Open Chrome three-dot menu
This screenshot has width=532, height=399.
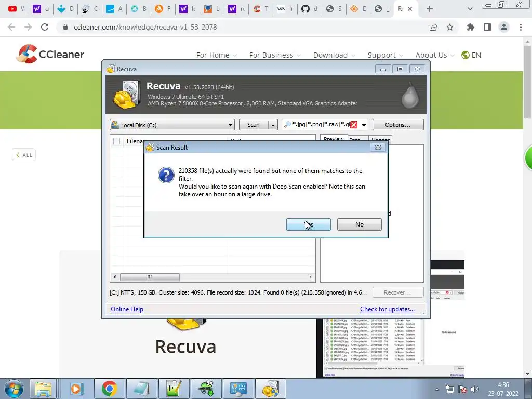pos(521,27)
